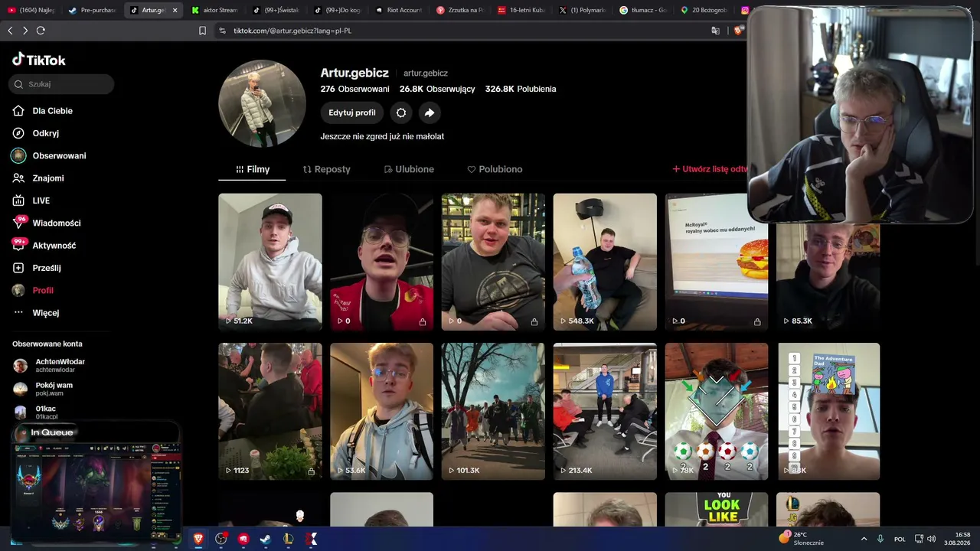Open the Odkryj page

[36, 133]
